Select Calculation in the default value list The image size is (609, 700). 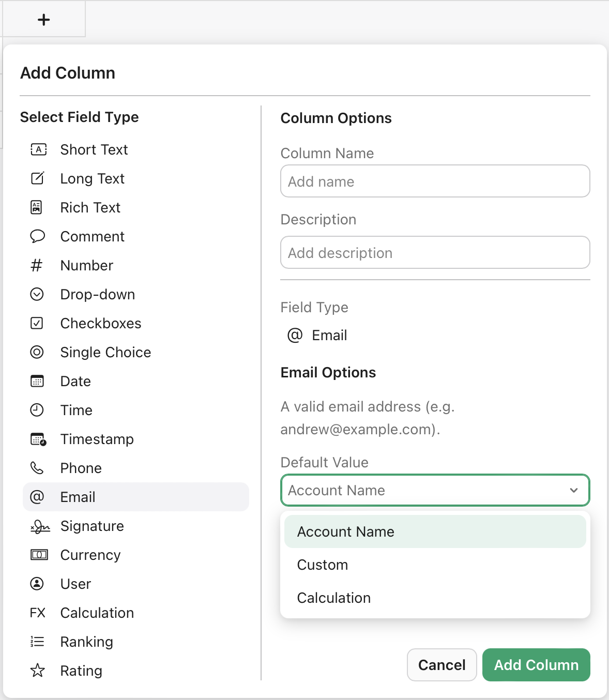click(333, 598)
